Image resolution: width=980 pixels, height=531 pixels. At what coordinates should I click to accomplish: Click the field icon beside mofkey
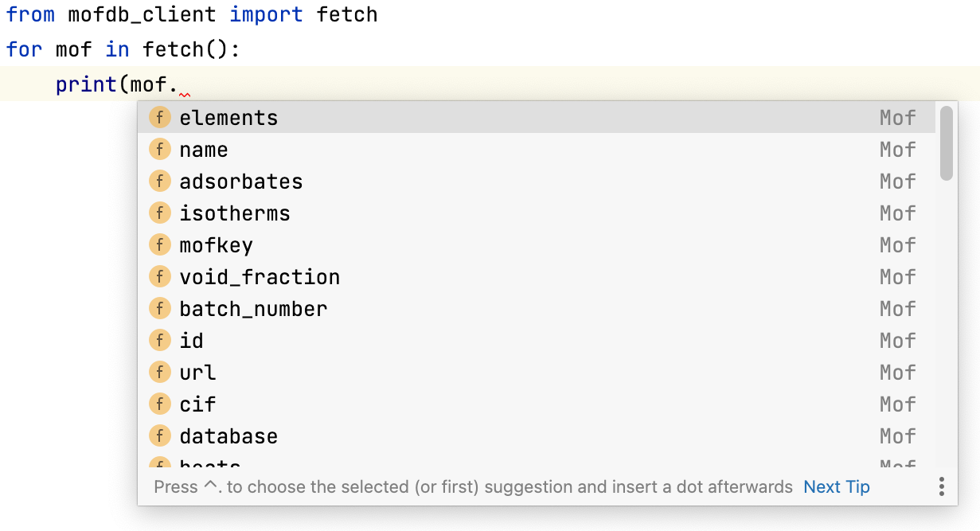pyautogui.click(x=160, y=245)
